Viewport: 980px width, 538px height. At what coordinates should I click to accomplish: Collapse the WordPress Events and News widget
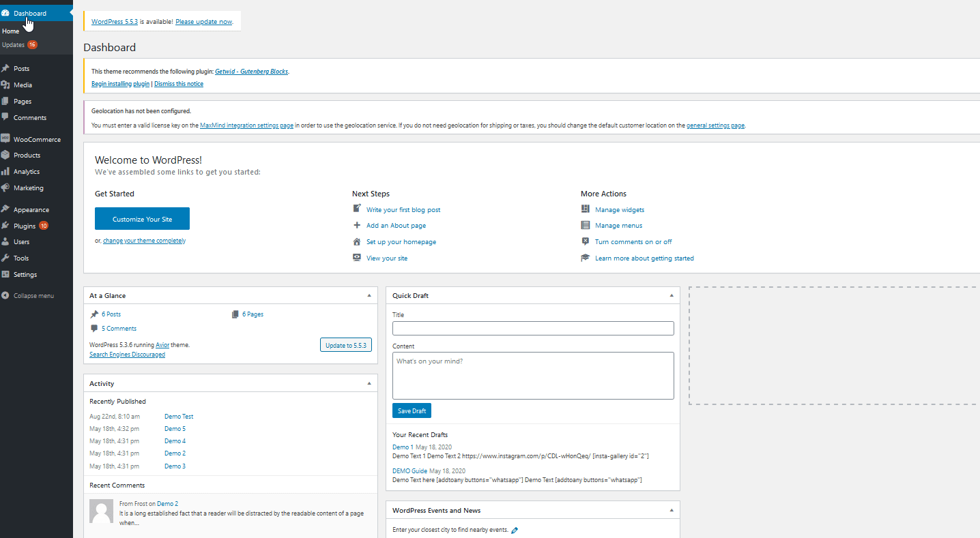(x=672, y=510)
